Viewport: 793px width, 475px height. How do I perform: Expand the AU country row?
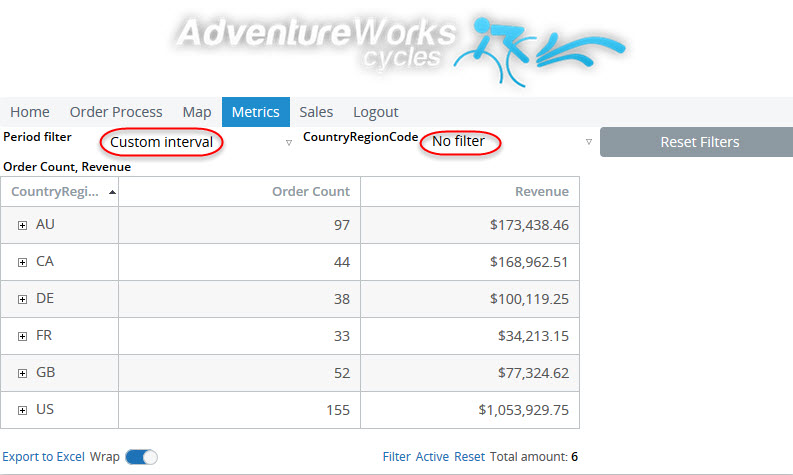click(22, 226)
